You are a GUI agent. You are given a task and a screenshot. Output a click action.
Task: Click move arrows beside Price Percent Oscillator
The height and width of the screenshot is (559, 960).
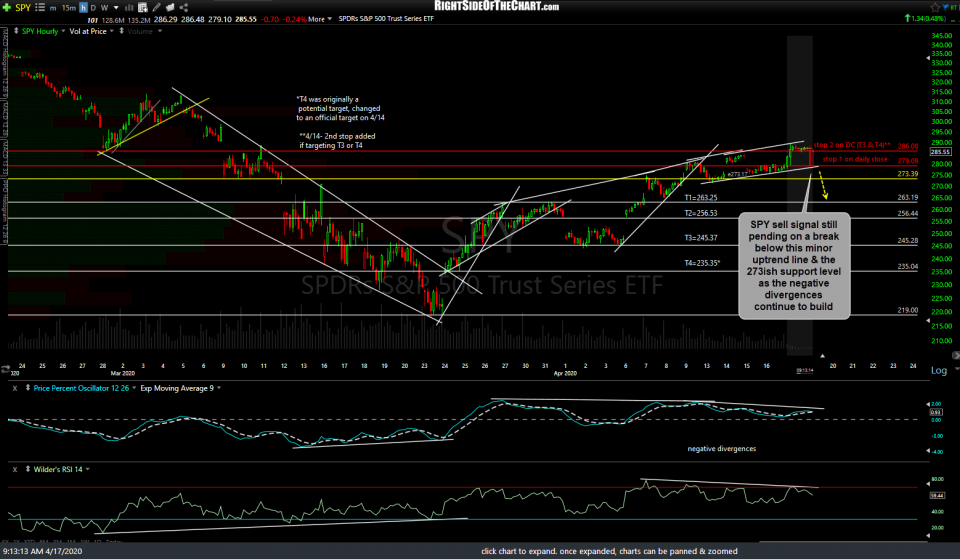28,388
